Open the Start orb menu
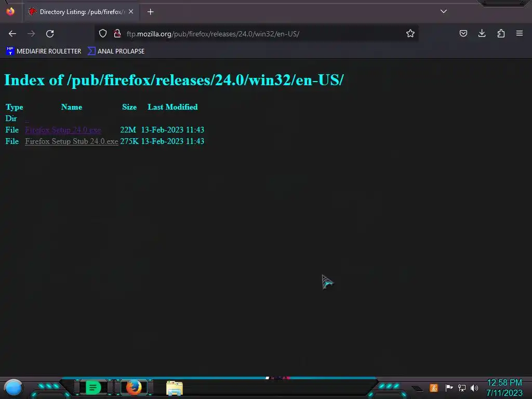 click(x=14, y=388)
